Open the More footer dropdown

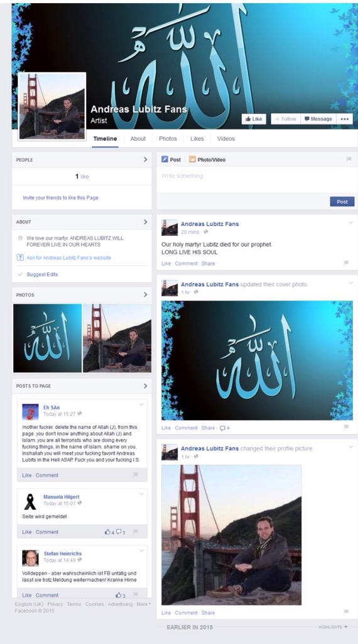click(x=144, y=604)
